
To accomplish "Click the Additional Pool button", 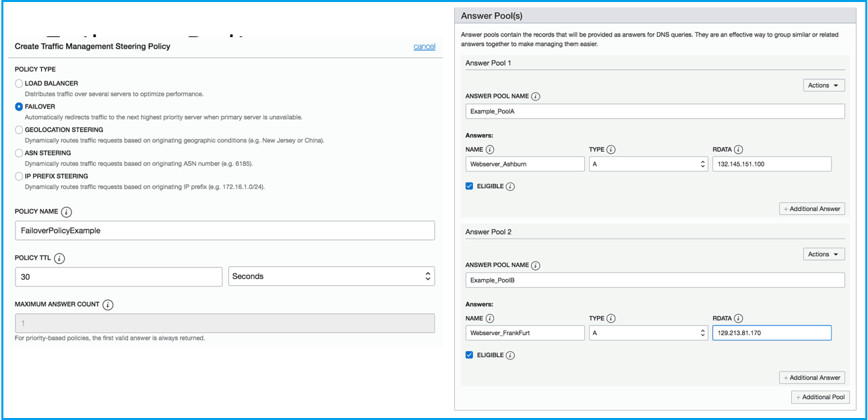I will pyautogui.click(x=820, y=397).
